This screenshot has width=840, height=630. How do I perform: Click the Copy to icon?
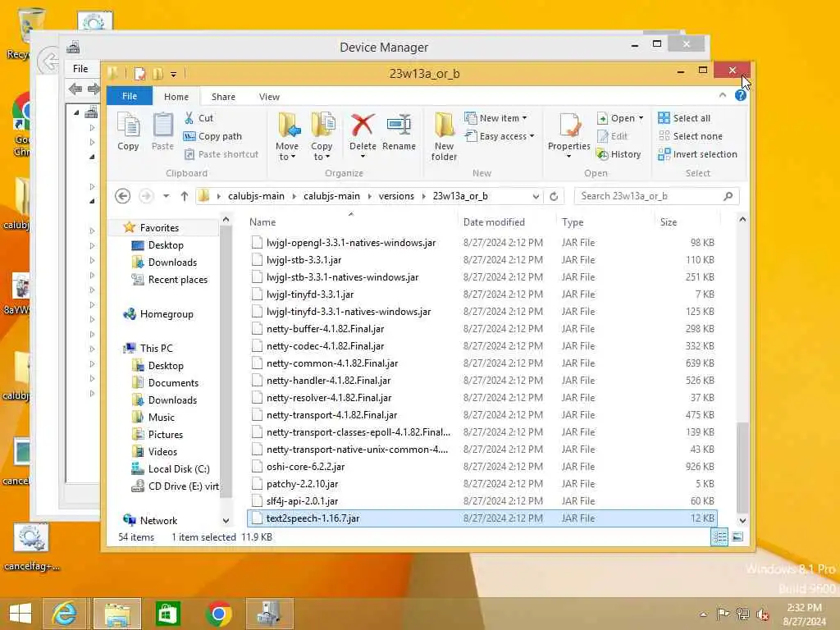[x=322, y=136]
